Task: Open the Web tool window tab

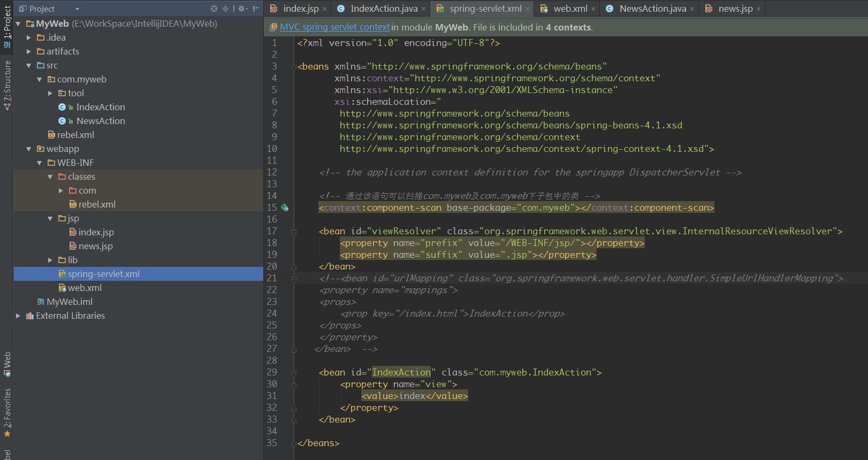Action: (7, 364)
